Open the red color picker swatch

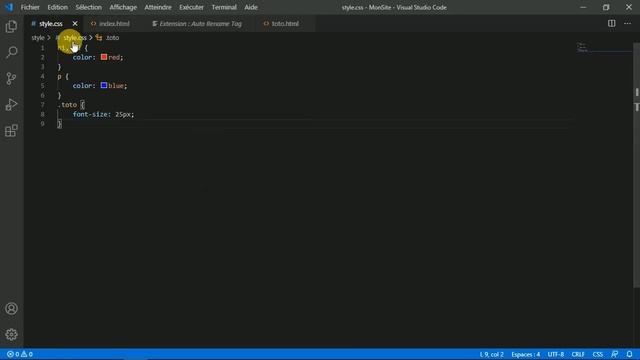104,57
